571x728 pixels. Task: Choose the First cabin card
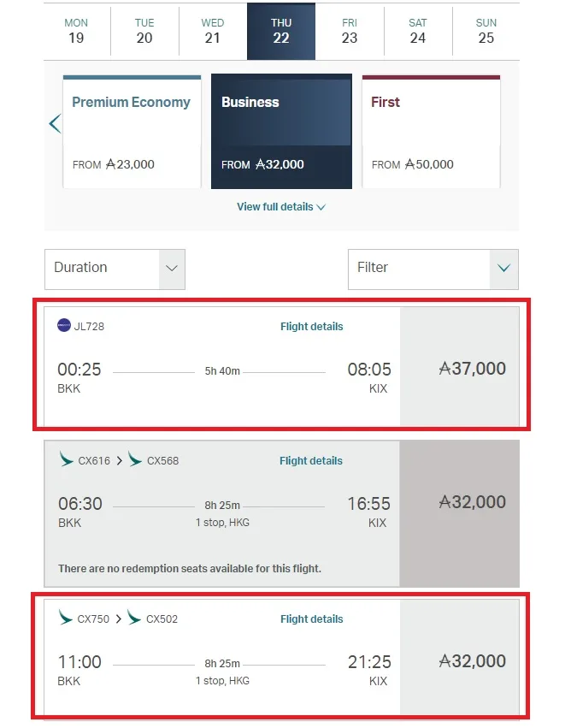tap(432, 132)
